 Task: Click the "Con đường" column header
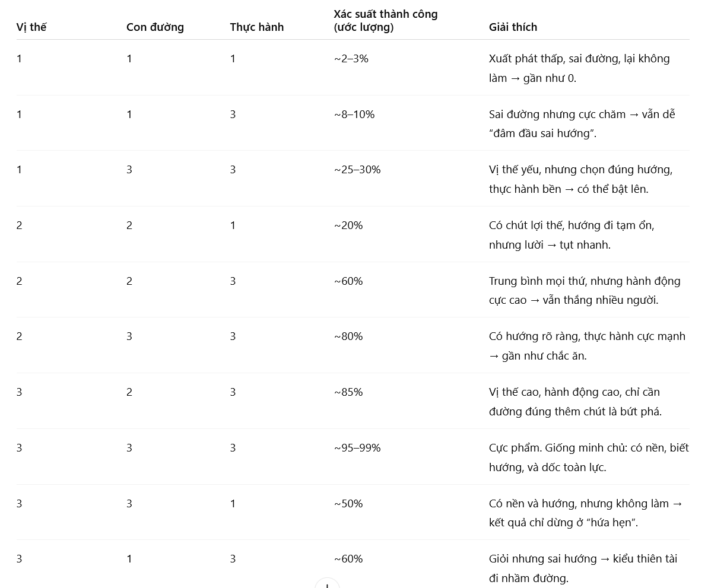pyautogui.click(x=155, y=27)
